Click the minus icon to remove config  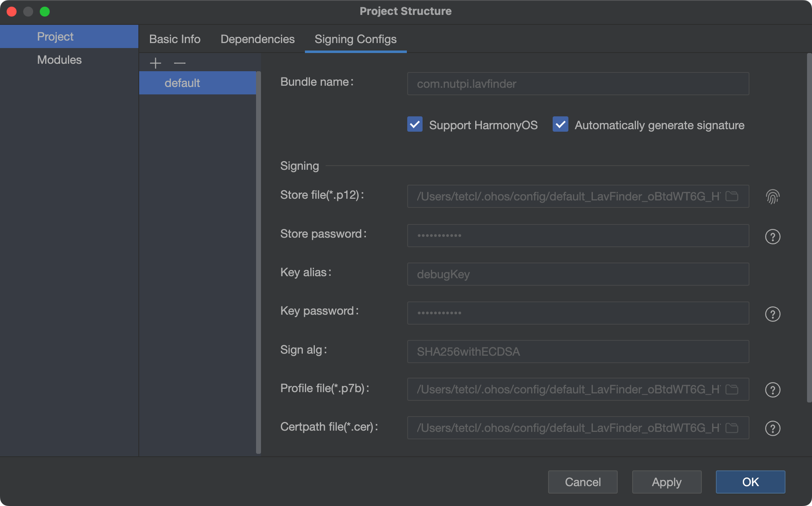click(x=179, y=63)
